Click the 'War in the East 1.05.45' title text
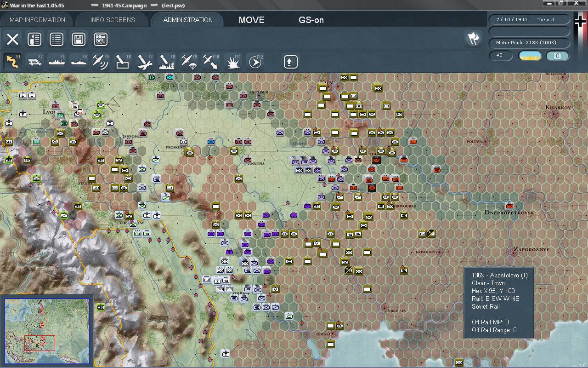588x368 pixels. pos(37,6)
